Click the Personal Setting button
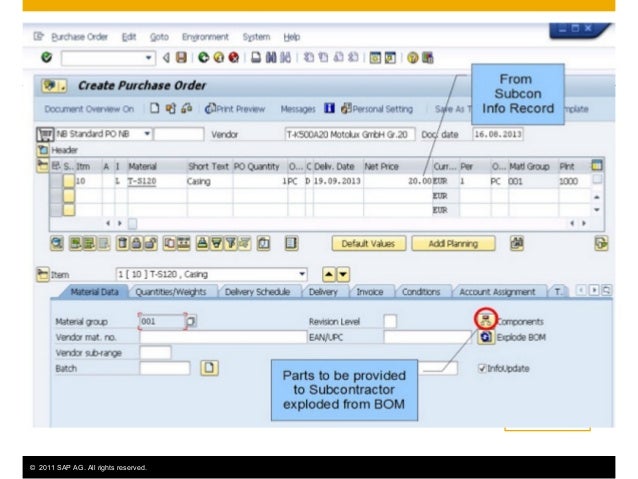The width and height of the screenshot is (638, 479). [x=377, y=109]
